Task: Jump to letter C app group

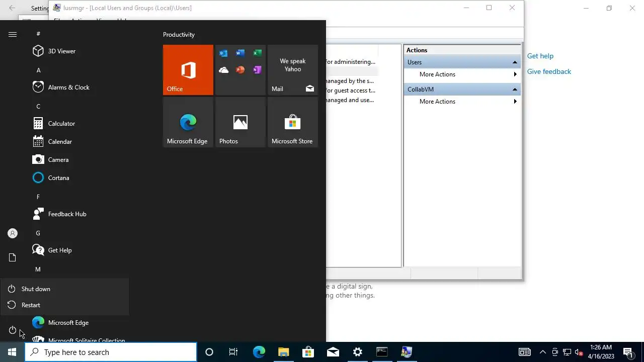Action: [x=38, y=106]
